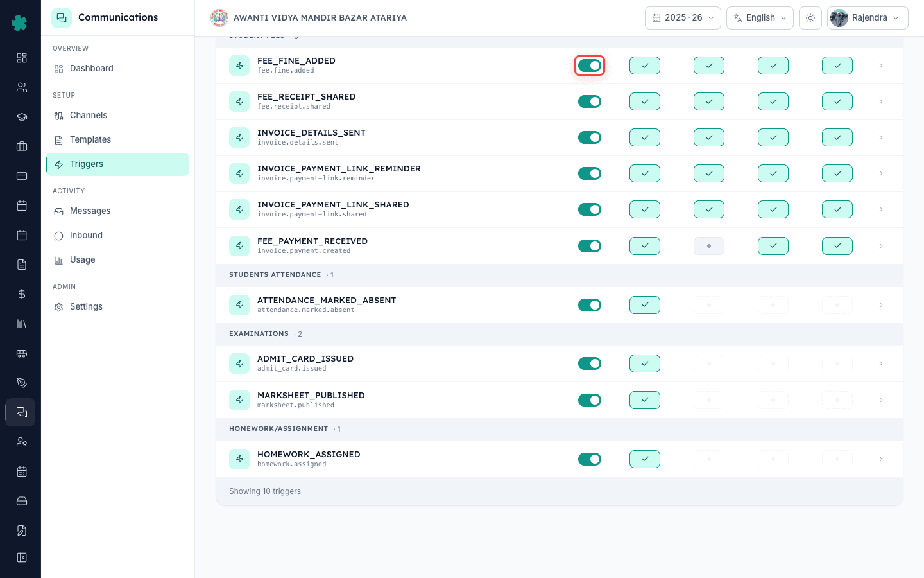Open the library books icon in left rail
This screenshot has width=924, height=578.
(x=21, y=324)
